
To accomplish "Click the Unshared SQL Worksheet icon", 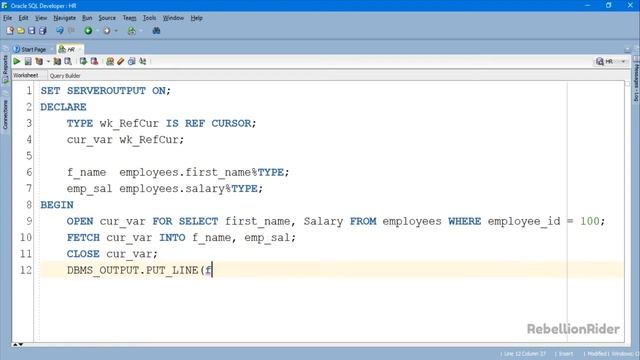I will [110, 61].
